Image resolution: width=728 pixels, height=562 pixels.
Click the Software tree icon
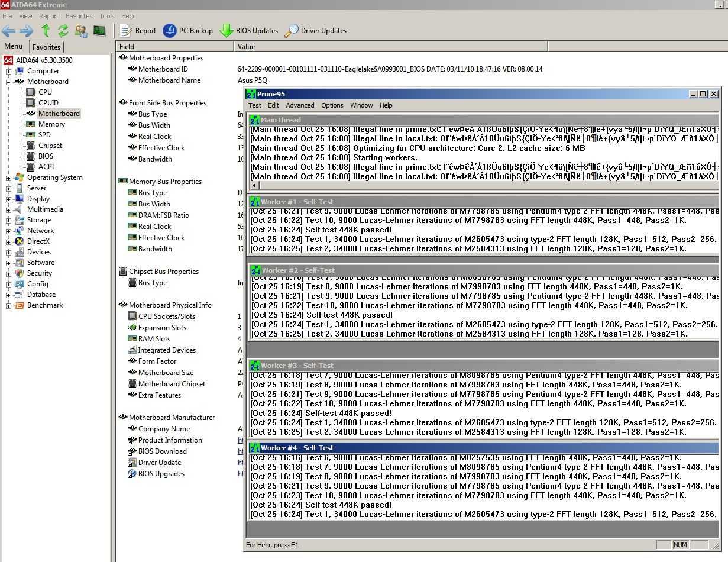(20, 263)
